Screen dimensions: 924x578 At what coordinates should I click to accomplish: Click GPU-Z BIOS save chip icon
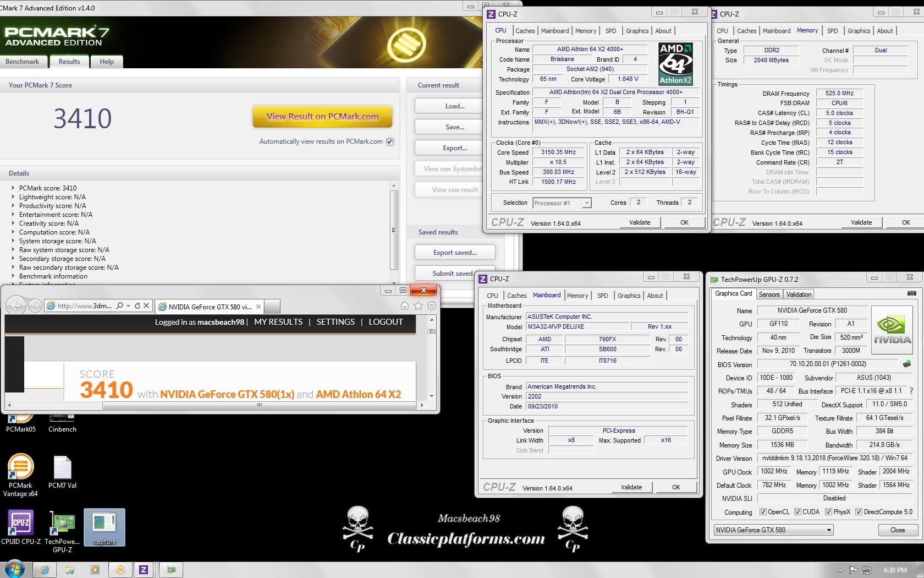pyautogui.click(x=906, y=363)
